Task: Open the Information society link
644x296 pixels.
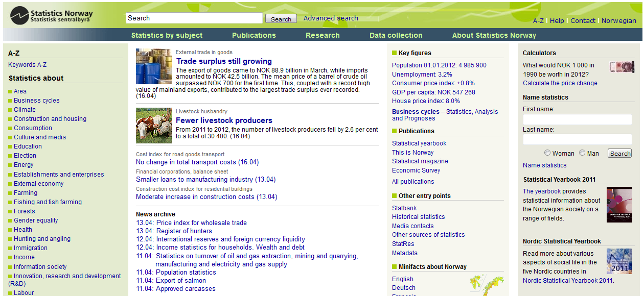Action: pos(40,267)
